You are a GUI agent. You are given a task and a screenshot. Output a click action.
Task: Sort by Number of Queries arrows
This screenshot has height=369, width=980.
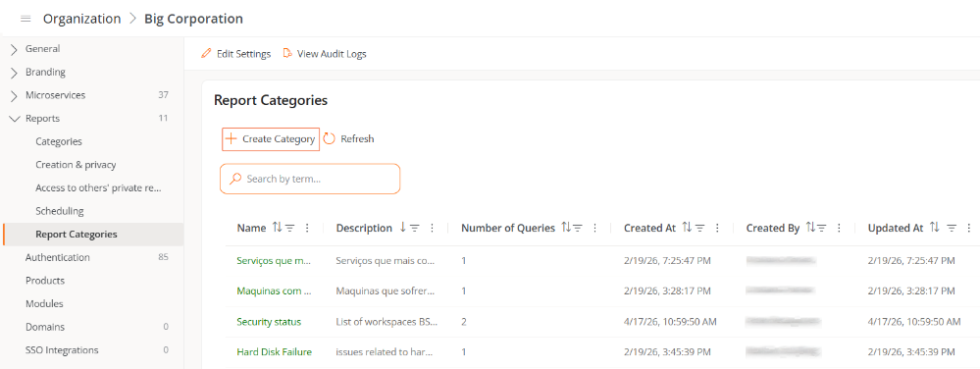tap(566, 228)
